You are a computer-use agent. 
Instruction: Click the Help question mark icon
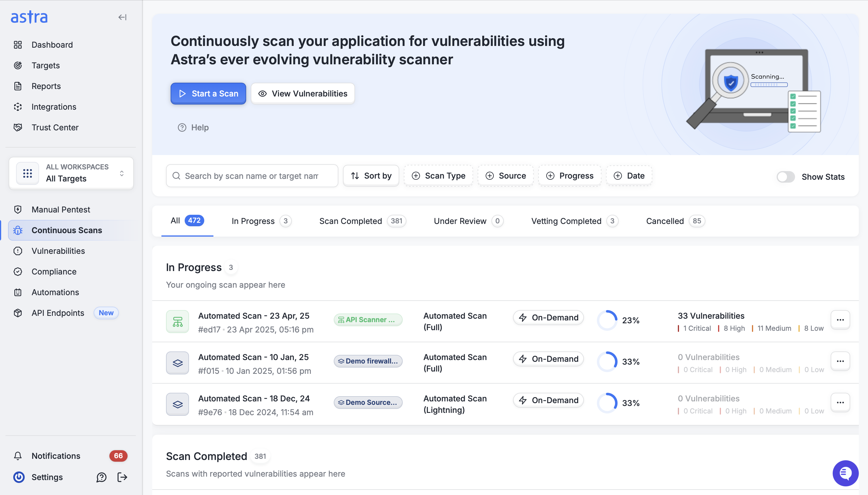click(x=182, y=127)
